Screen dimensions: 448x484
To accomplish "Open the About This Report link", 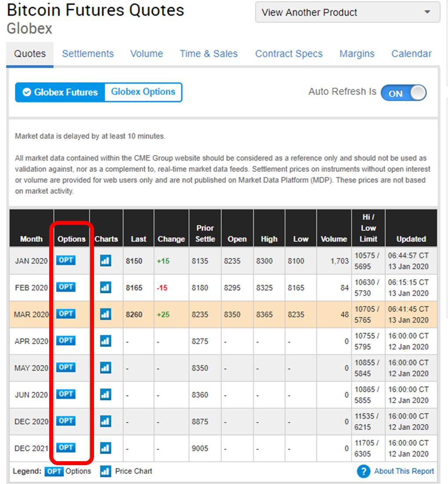I will (x=404, y=471).
